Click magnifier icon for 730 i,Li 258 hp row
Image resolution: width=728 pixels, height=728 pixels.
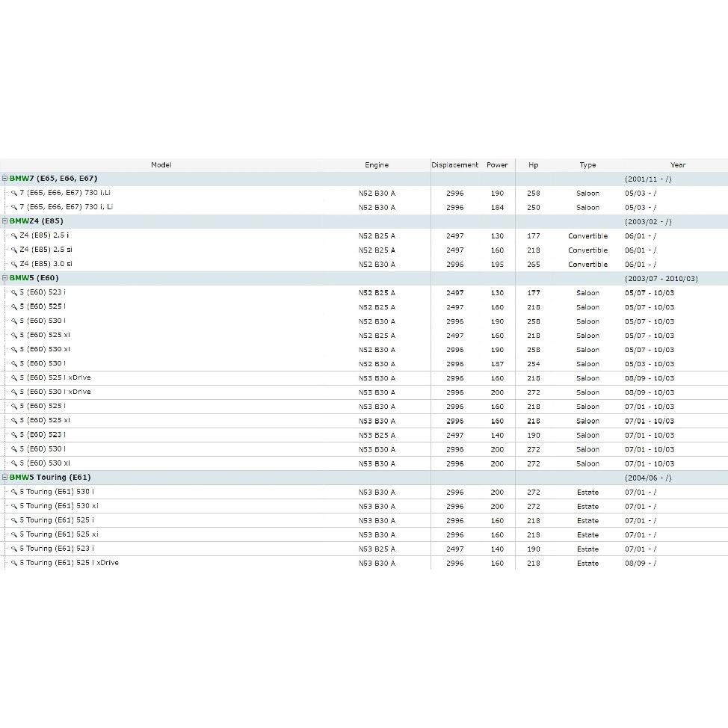(14, 193)
